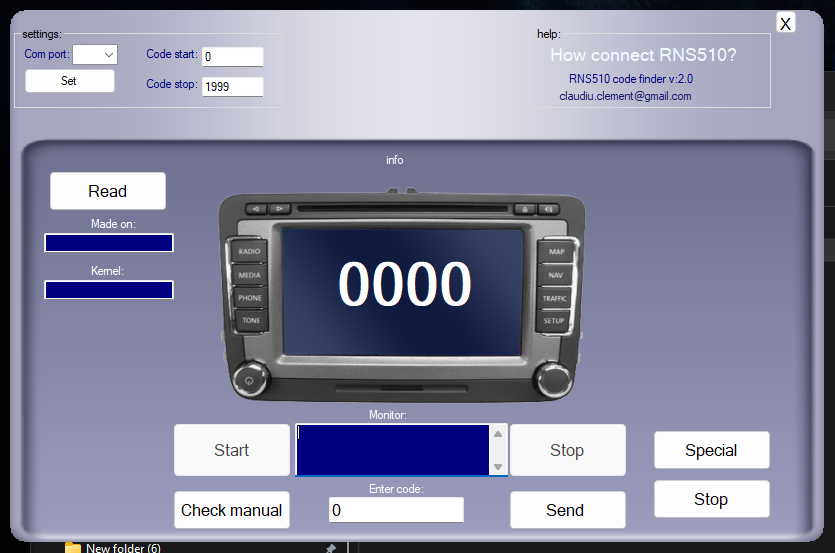Screen dimensions: 835x553
Task: Click the Monitor scrollbar up arrow
Action: pyautogui.click(x=498, y=434)
